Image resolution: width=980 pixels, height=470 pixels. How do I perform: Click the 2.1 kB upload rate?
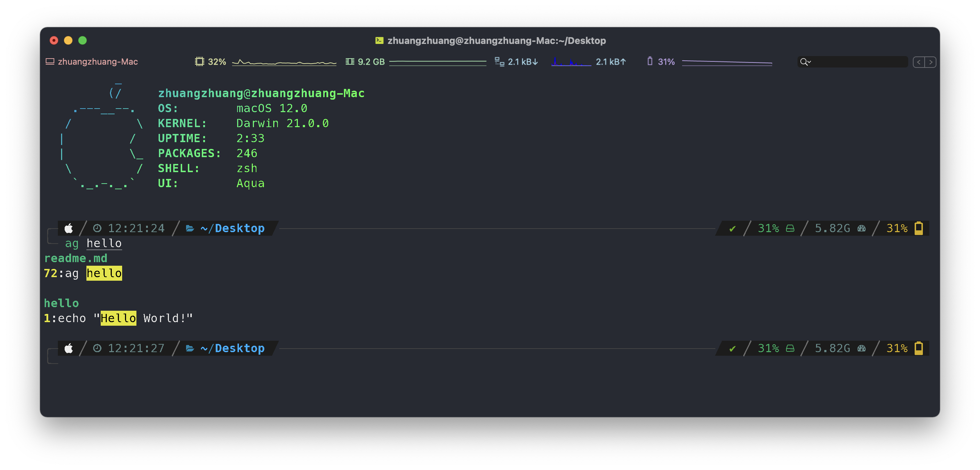pos(611,62)
